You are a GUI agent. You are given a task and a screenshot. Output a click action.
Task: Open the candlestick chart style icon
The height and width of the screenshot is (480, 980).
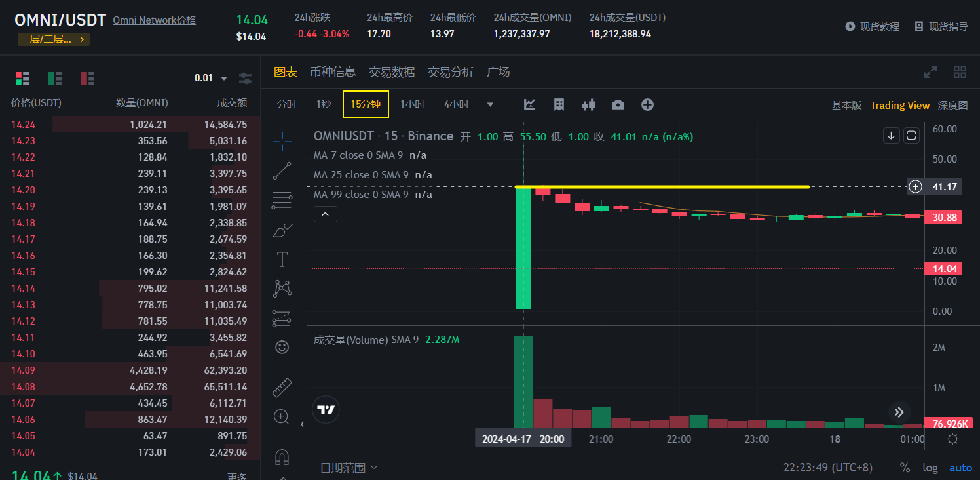(x=588, y=105)
